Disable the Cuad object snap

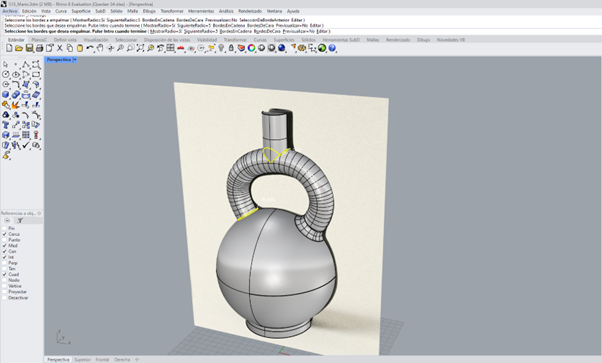point(5,274)
